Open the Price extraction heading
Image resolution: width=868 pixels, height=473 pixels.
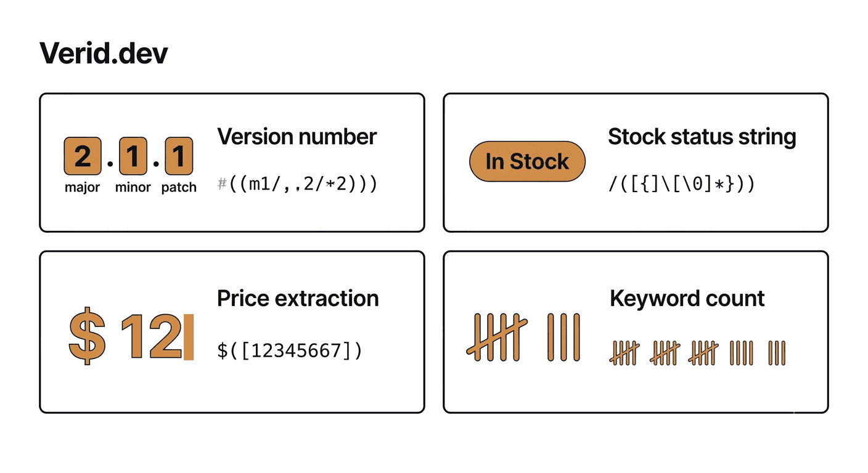(298, 298)
